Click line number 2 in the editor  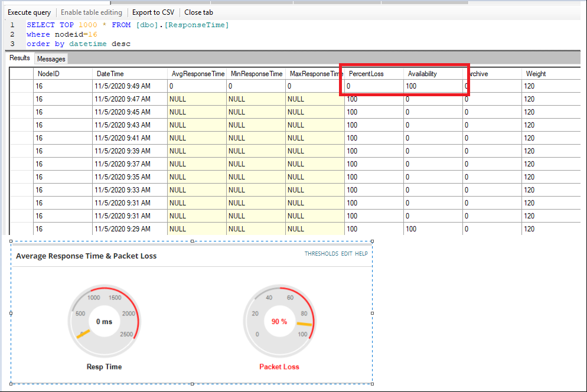click(x=12, y=34)
